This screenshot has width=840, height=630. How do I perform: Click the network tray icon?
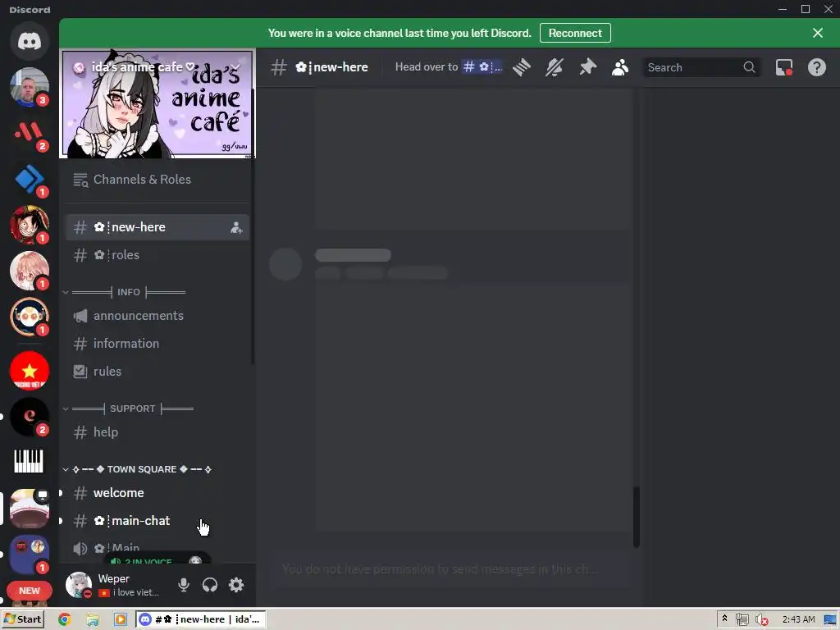pyautogui.click(x=742, y=620)
